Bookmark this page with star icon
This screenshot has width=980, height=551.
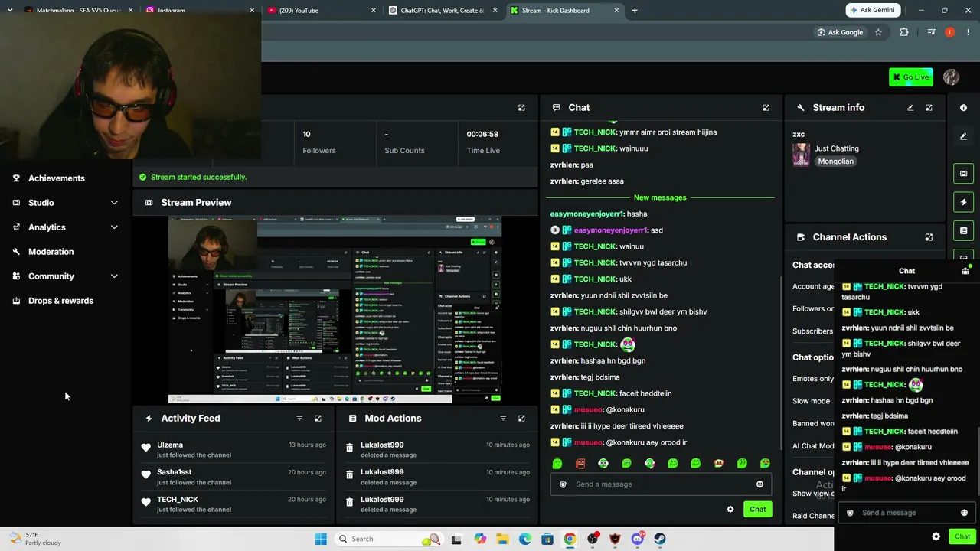[878, 32]
